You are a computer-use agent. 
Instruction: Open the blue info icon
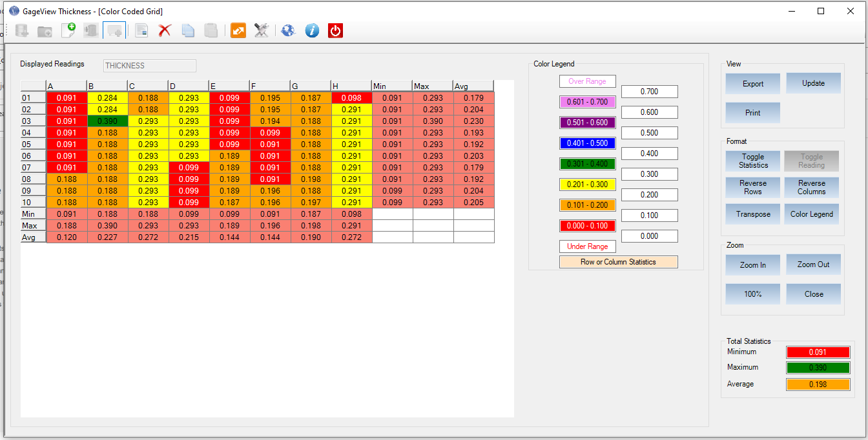(312, 30)
